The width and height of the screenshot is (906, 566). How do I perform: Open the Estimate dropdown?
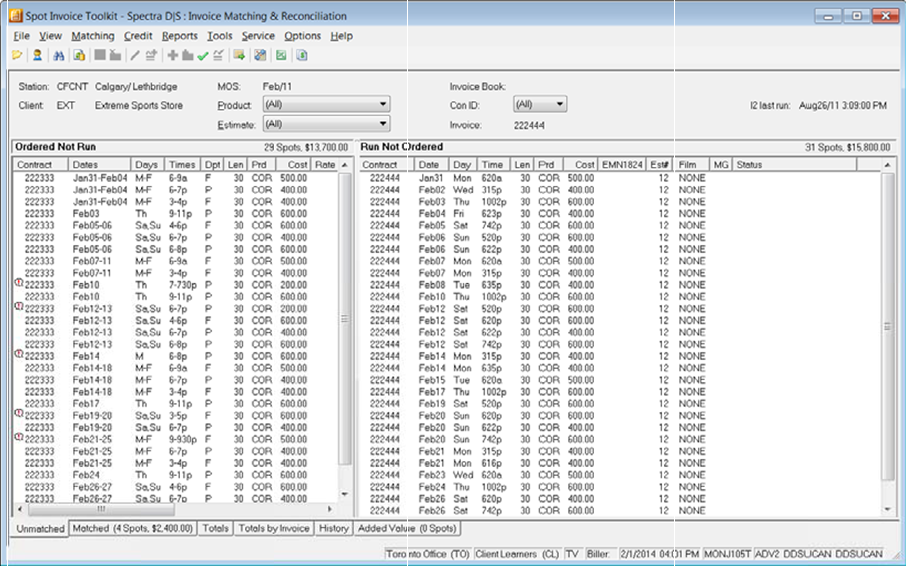tap(326, 124)
